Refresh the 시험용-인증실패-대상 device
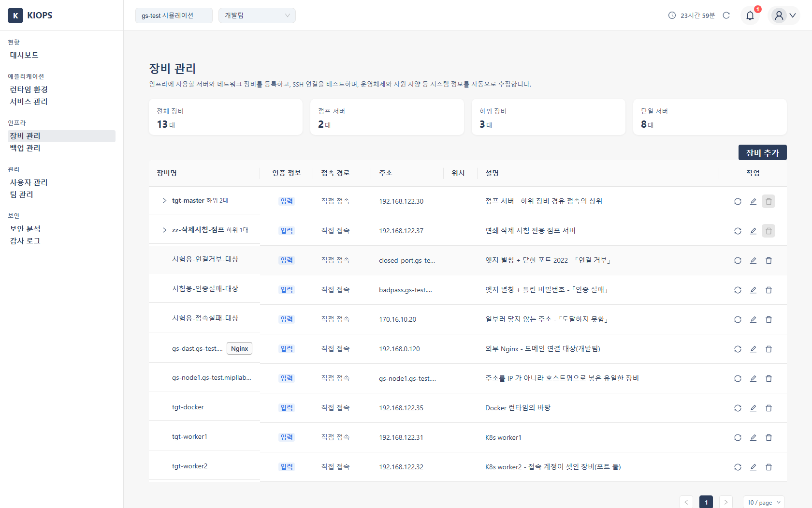The height and width of the screenshot is (508, 812). tap(738, 290)
